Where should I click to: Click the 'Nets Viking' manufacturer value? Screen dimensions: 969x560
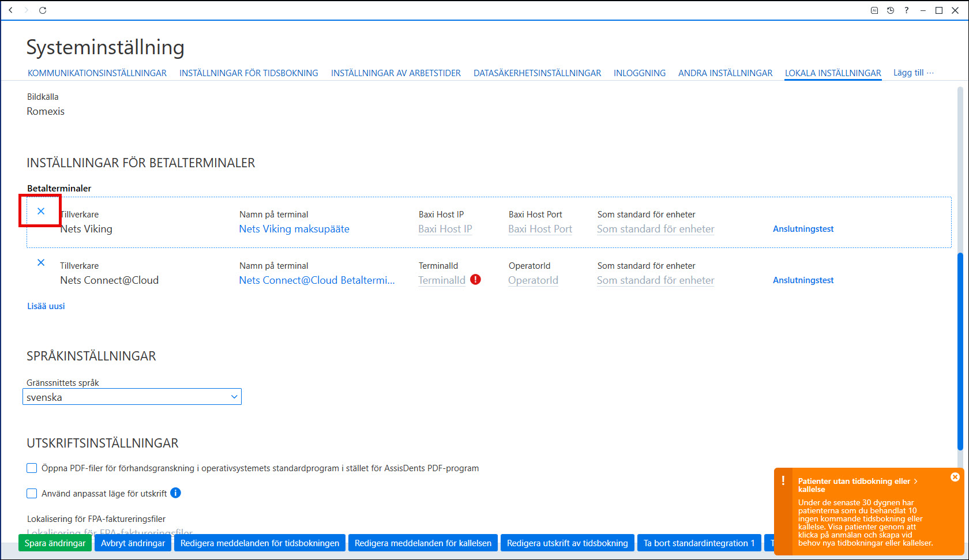point(87,229)
